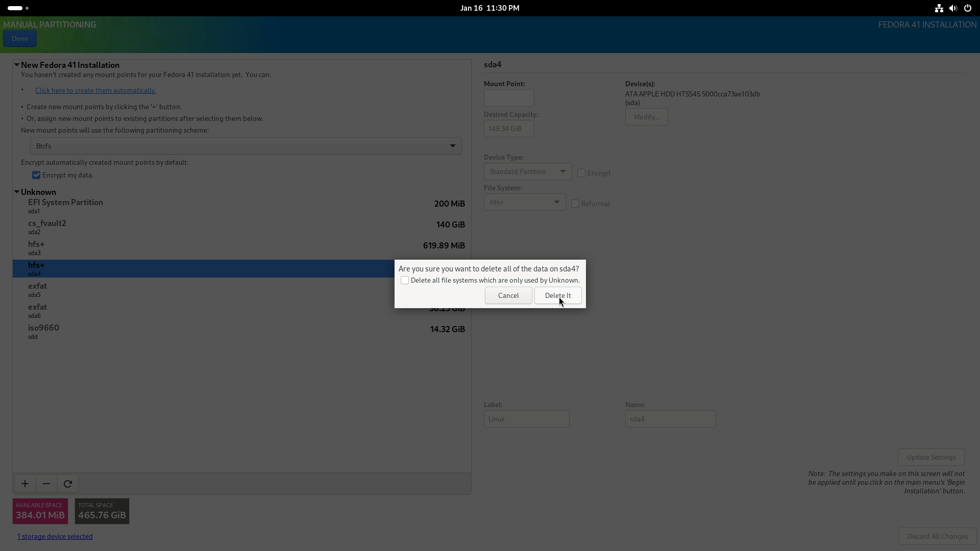Select the cs_fvault2 sda2 row
The width and height of the screenshot is (980, 551).
pyautogui.click(x=242, y=227)
